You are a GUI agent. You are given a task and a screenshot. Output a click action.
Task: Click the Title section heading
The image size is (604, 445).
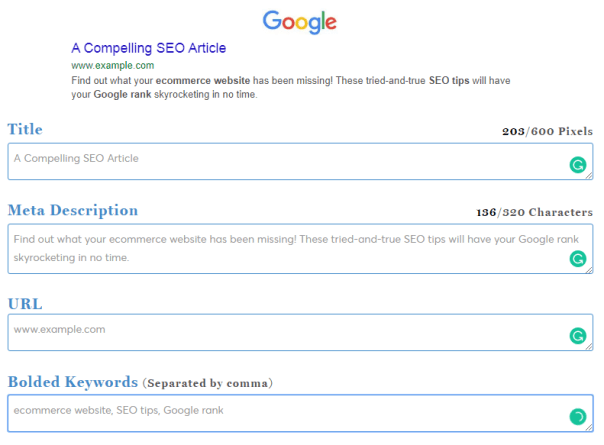[25, 129]
